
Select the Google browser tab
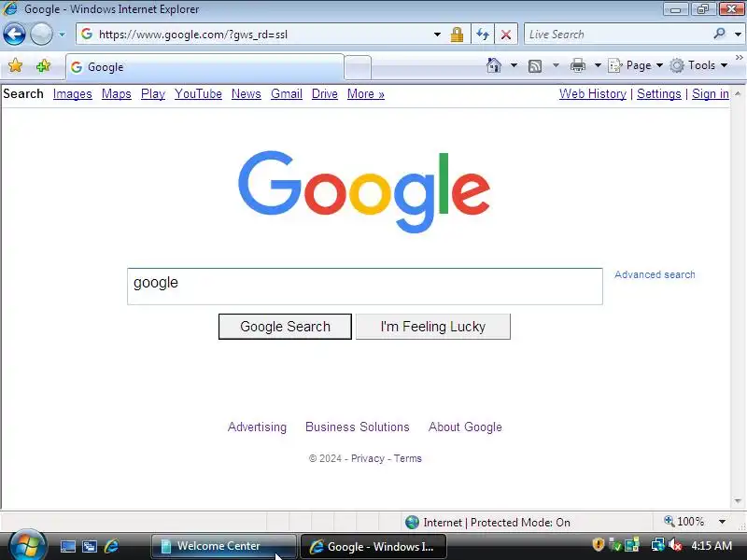(204, 67)
